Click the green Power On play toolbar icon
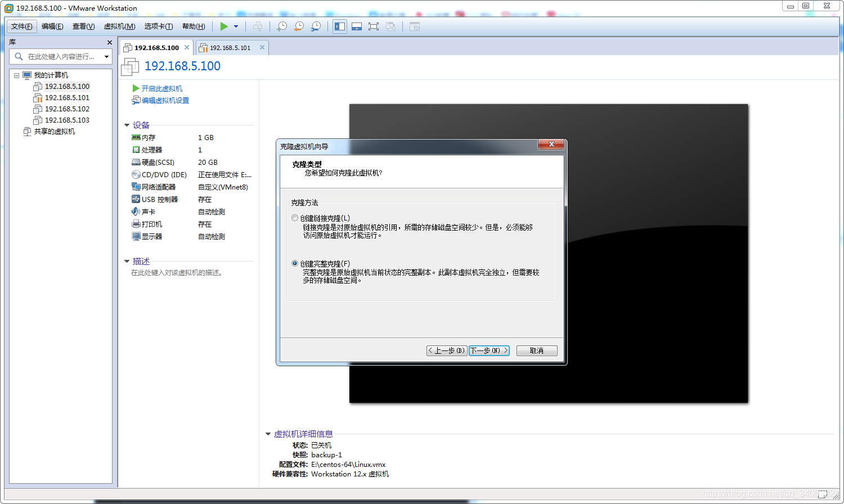Viewport: 844px width, 504px height. 224,26
